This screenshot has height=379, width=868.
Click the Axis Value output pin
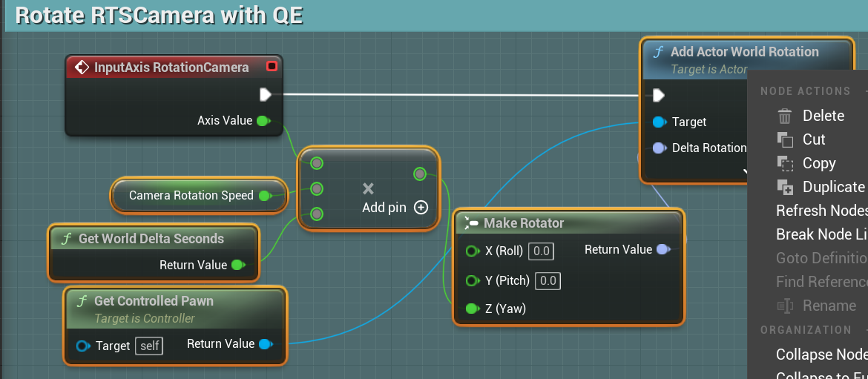click(263, 121)
